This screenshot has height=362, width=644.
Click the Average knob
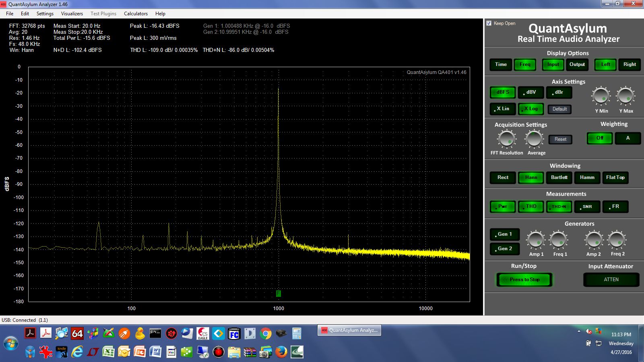(534, 139)
